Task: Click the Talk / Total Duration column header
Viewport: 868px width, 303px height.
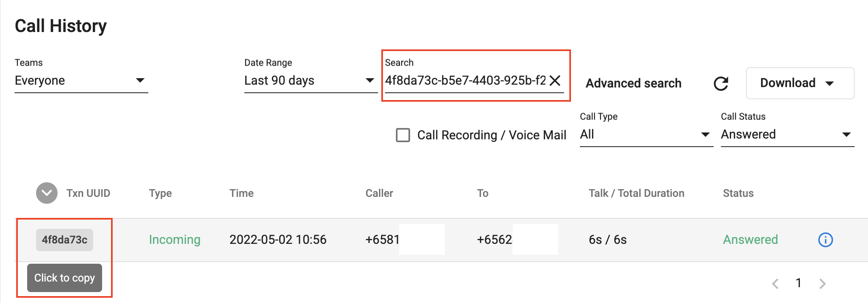Action: pyautogui.click(x=636, y=193)
